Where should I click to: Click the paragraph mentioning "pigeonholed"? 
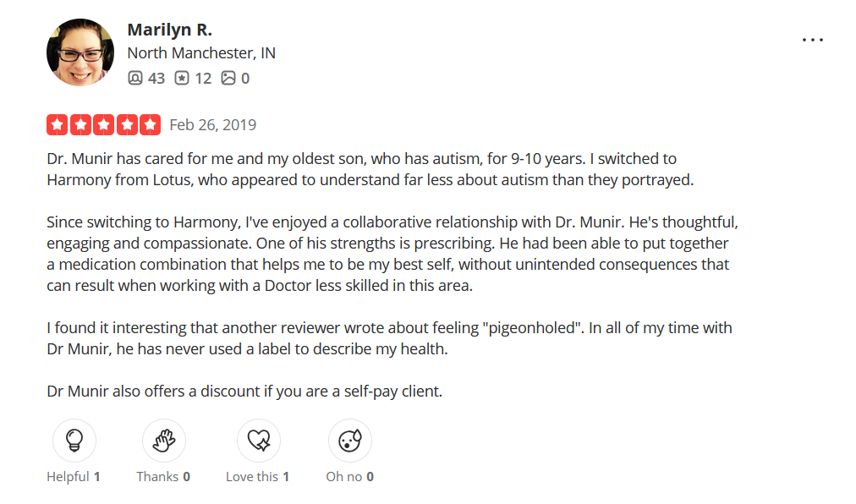pyautogui.click(x=389, y=338)
